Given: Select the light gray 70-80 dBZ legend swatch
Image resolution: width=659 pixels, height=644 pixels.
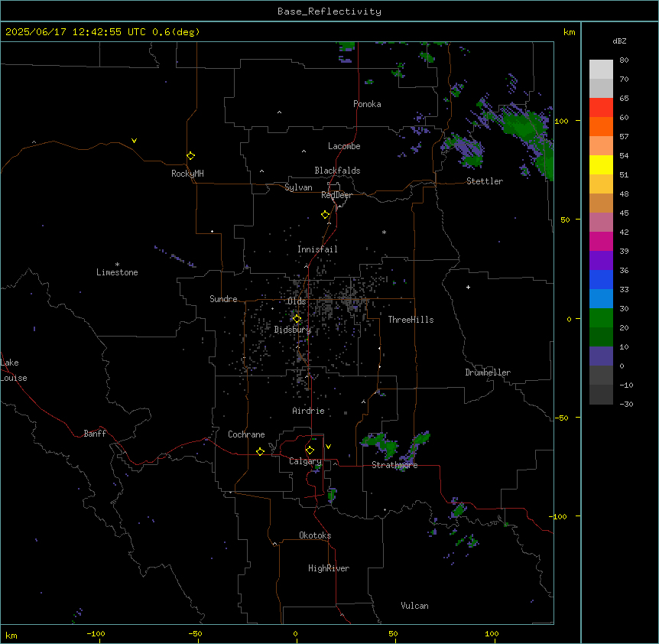Looking at the screenshot, I should tap(601, 70).
